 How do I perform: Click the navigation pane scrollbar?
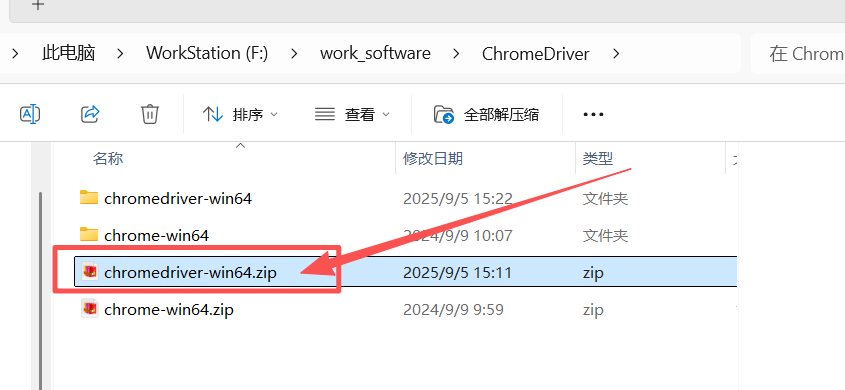[x=41, y=291]
